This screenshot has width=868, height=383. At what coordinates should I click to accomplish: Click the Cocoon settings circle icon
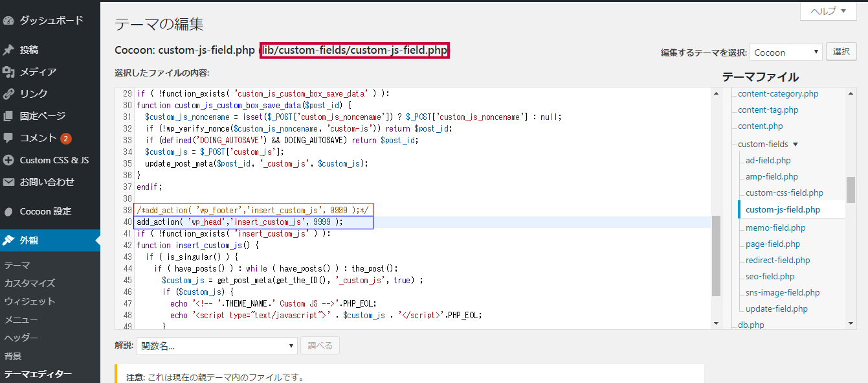pos(8,211)
